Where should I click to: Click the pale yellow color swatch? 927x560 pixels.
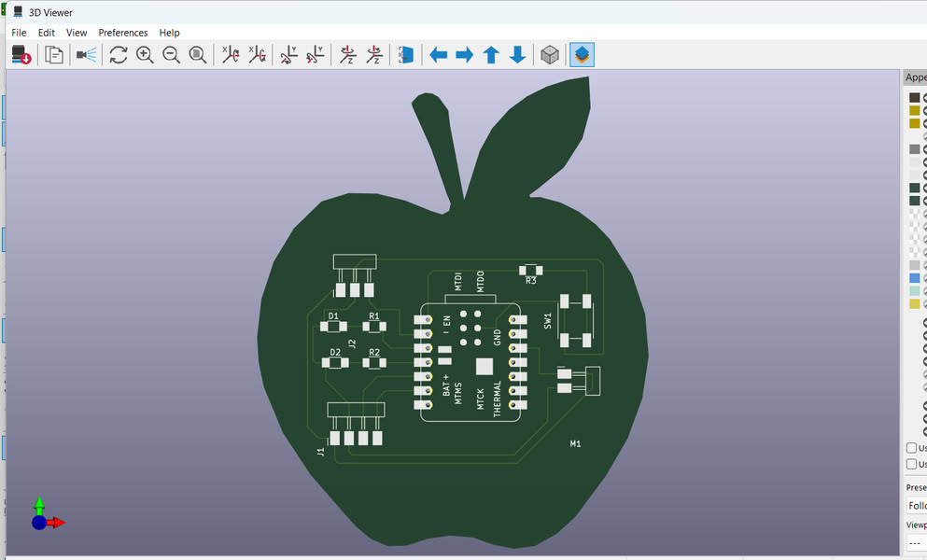pyautogui.click(x=915, y=303)
